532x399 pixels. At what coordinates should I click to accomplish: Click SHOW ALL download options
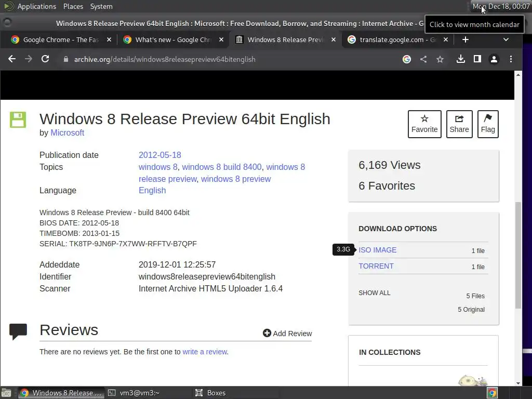pos(374,293)
